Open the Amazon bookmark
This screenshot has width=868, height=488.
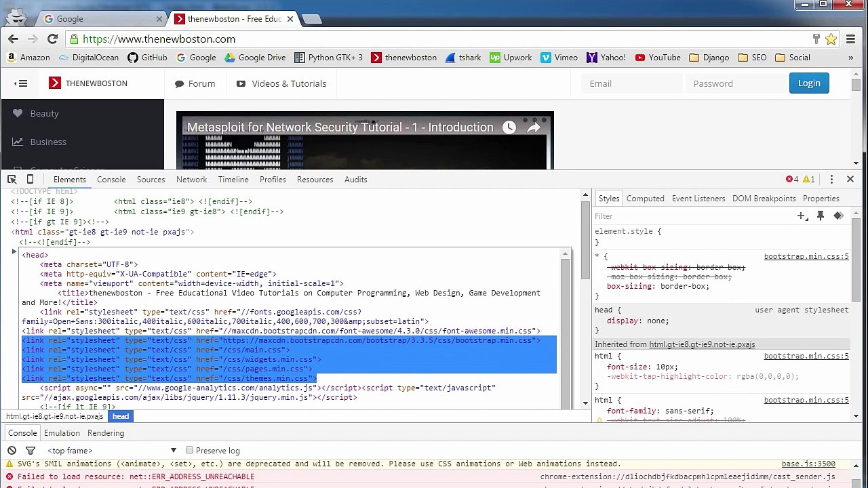tap(28, 58)
